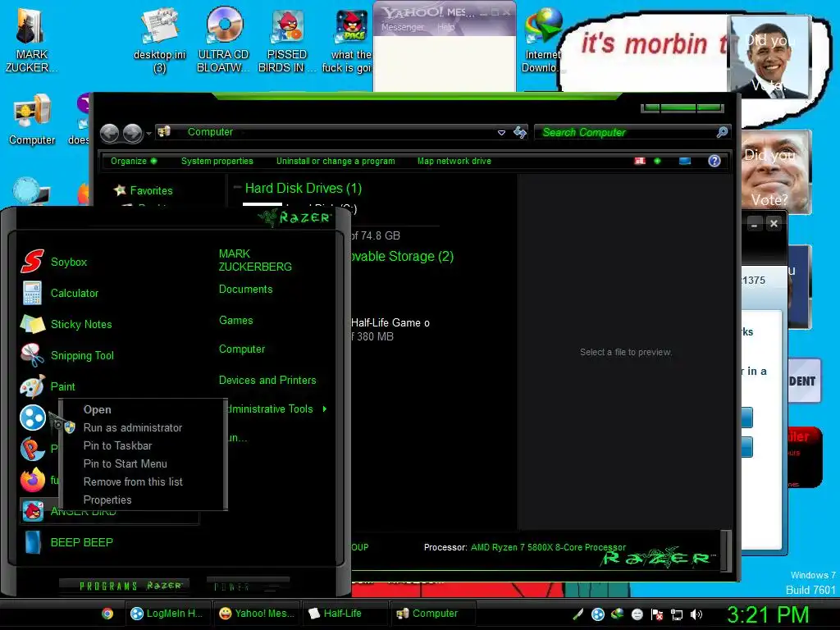Open the Computer desktop icon

pyautogui.click(x=32, y=120)
